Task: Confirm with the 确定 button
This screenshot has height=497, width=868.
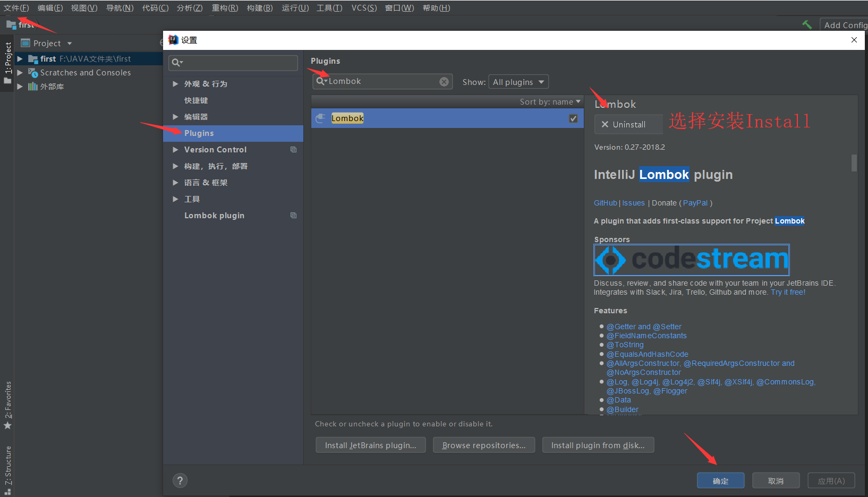Action: point(720,481)
